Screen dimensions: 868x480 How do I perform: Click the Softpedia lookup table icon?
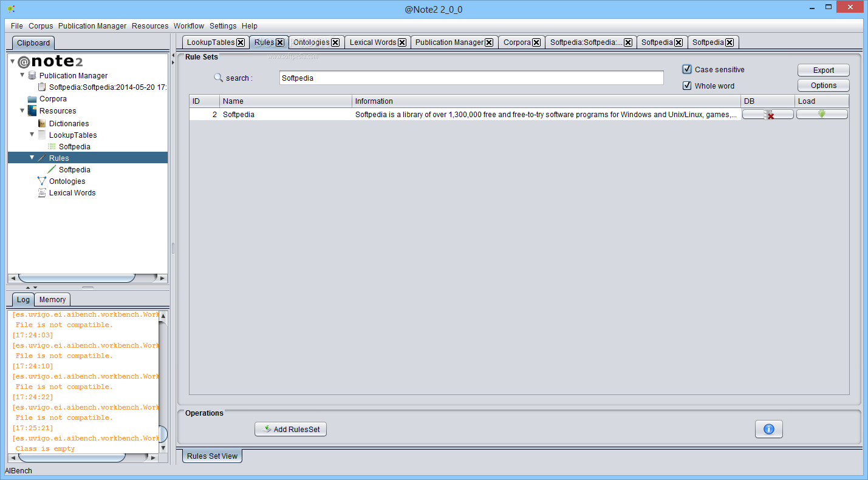[52, 146]
